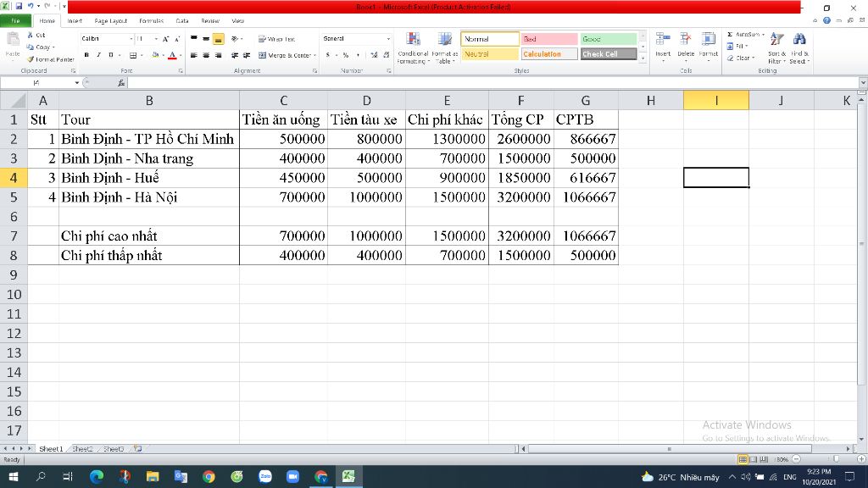The height and width of the screenshot is (488, 868).
Task: Apply the Bad cell style
Action: tap(549, 39)
